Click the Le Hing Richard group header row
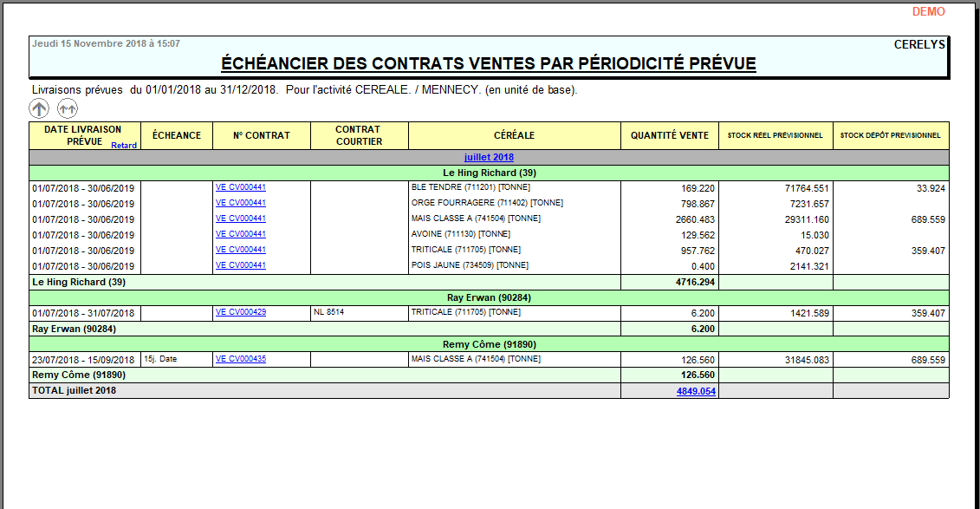Viewport: 980px width, 509px height. pyautogui.click(x=488, y=172)
